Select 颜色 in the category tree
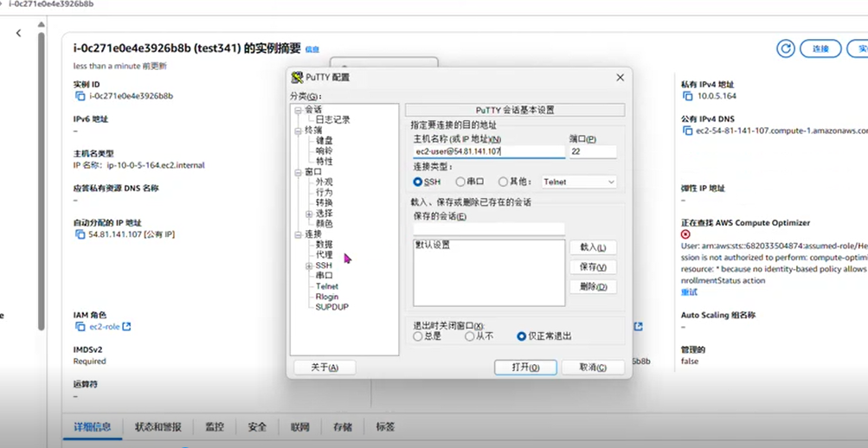The height and width of the screenshot is (448, 868). pyautogui.click(x=325, y=224)
